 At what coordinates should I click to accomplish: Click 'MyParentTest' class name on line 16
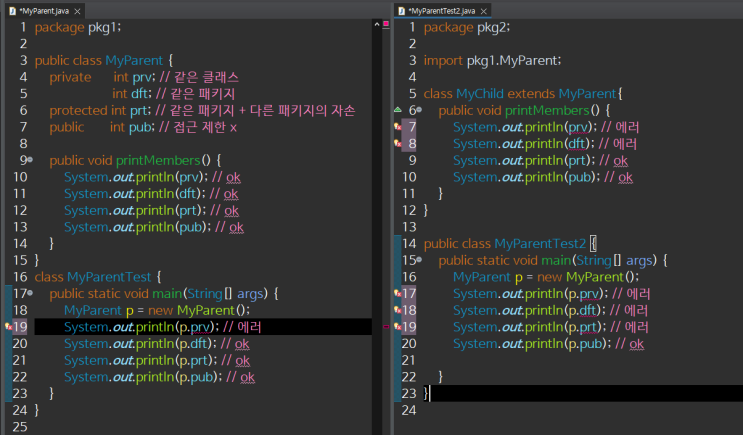tap(109, 277)
